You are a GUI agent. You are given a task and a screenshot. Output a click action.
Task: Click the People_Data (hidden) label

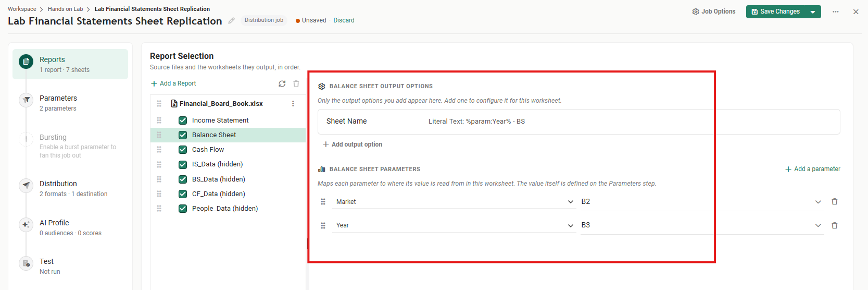tap(225, 209)
